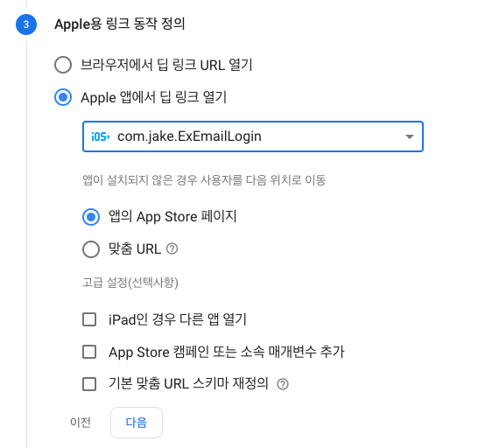
Task: Open help icon beside URL 스키마 재정의
Action: [x=283, y=384]
